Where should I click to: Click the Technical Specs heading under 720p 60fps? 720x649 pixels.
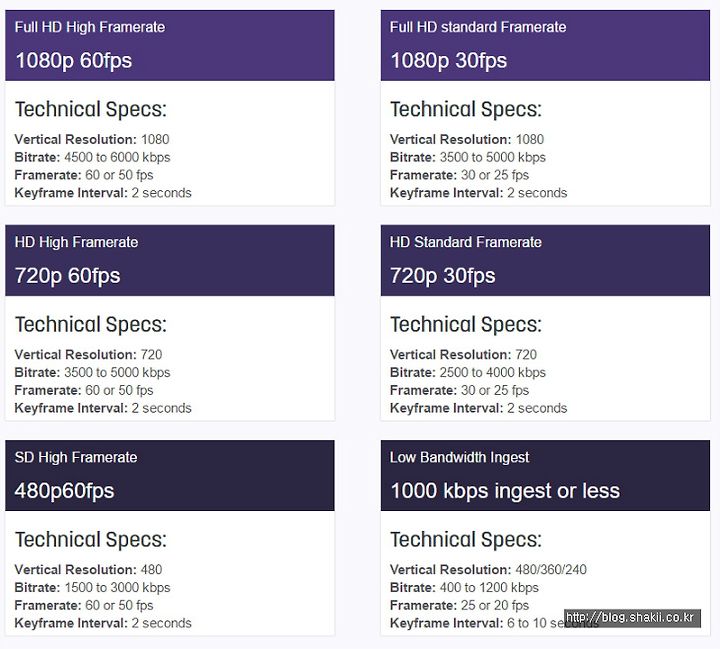tap(91, 324)
